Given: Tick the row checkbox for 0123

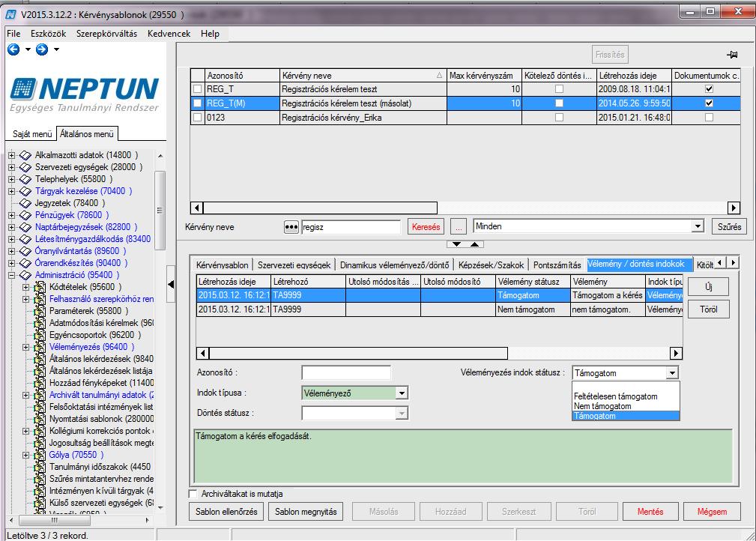Looking at the screenshot, I should pyautogui.click(x=198, y=117).
